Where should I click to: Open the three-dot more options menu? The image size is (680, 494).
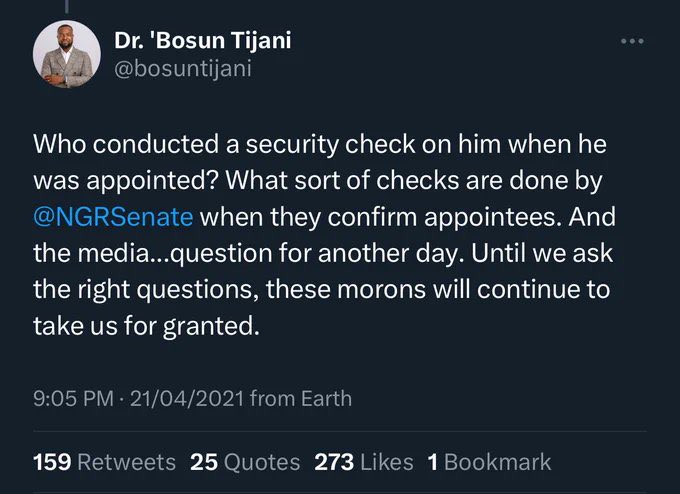pyautogui.click(x=632, y=41)
